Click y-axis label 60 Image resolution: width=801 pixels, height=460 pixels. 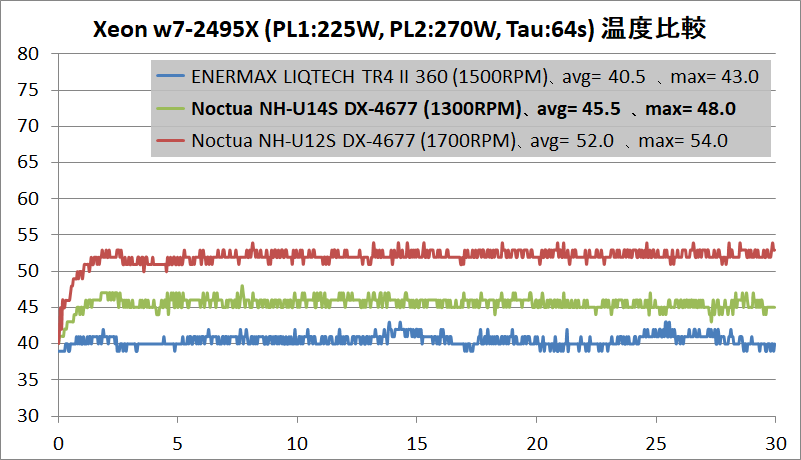(28, 198)
